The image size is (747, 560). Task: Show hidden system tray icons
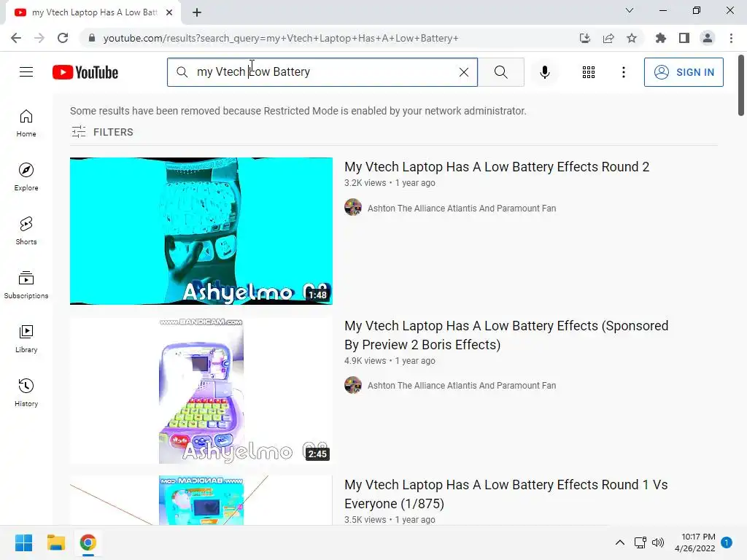pos(620,542)
